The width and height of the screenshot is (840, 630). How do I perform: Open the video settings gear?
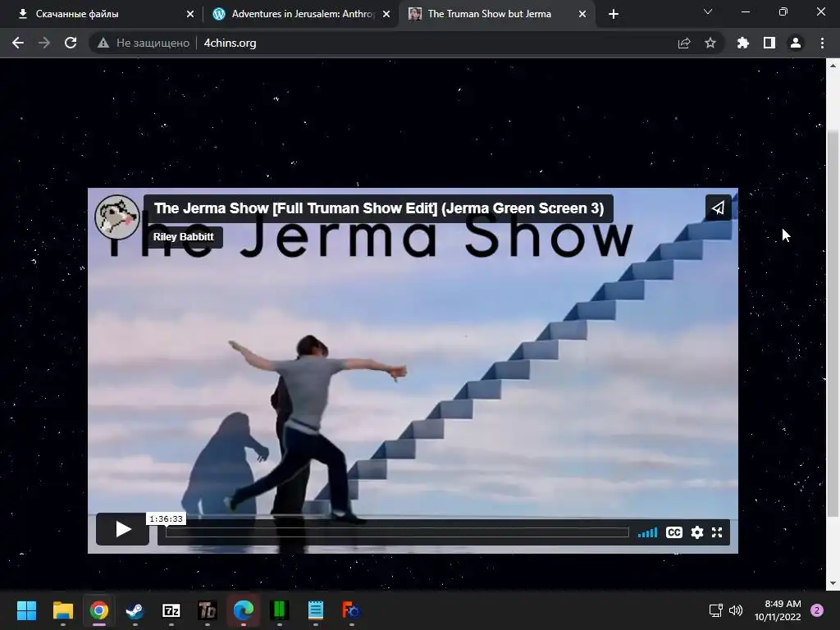(697, 532)
